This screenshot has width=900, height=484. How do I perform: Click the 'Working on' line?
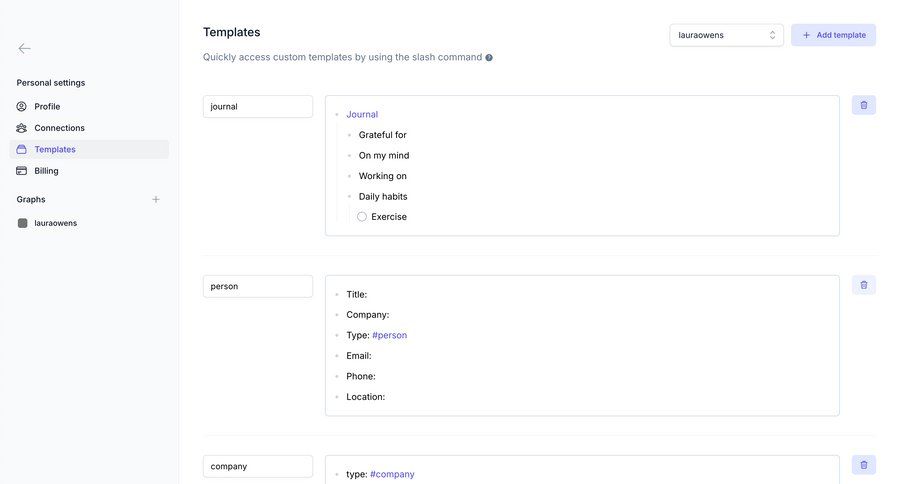pos(382,176)
